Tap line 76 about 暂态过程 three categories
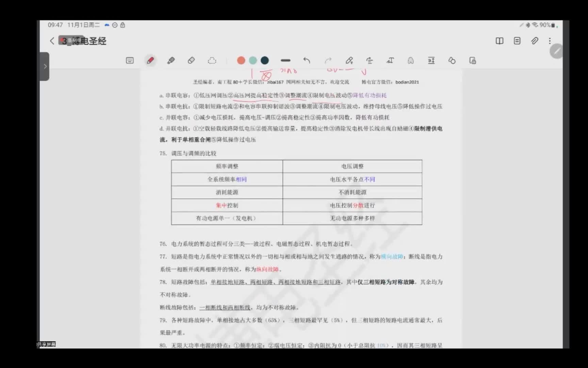The height and width of the screenshot is (368, 588). click(x=257, y=244)
